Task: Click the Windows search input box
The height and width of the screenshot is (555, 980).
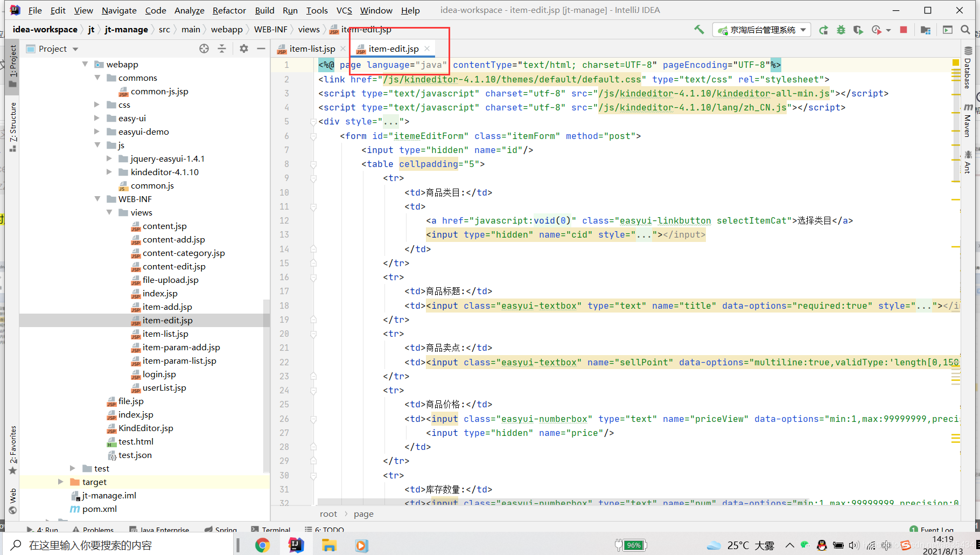Action: point(120,545)
